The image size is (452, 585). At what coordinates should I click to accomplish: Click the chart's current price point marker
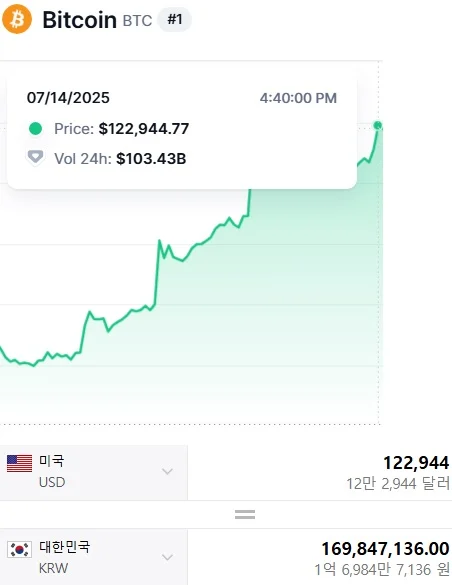click(x=377, y=125)
